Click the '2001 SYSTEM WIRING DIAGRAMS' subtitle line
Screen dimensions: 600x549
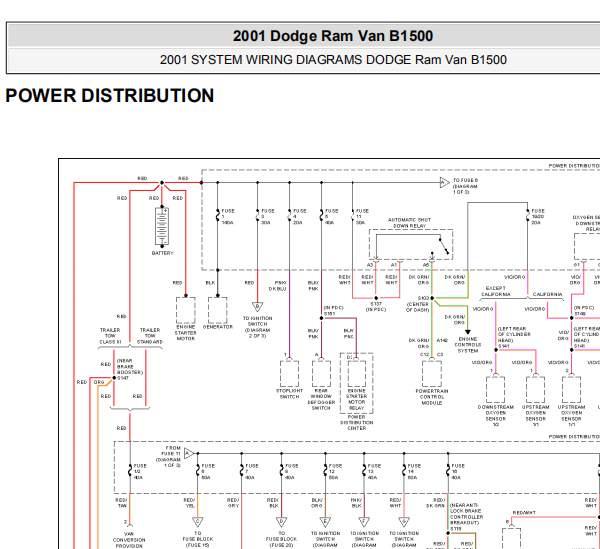[x=333, y=60]
